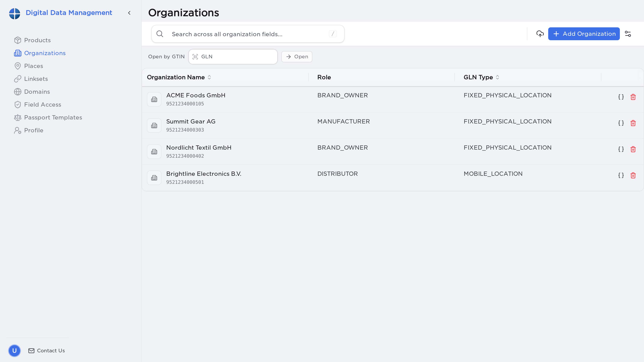The image size is (644, 362).
Task: Open the Field Access page
Action: [38, 104]
